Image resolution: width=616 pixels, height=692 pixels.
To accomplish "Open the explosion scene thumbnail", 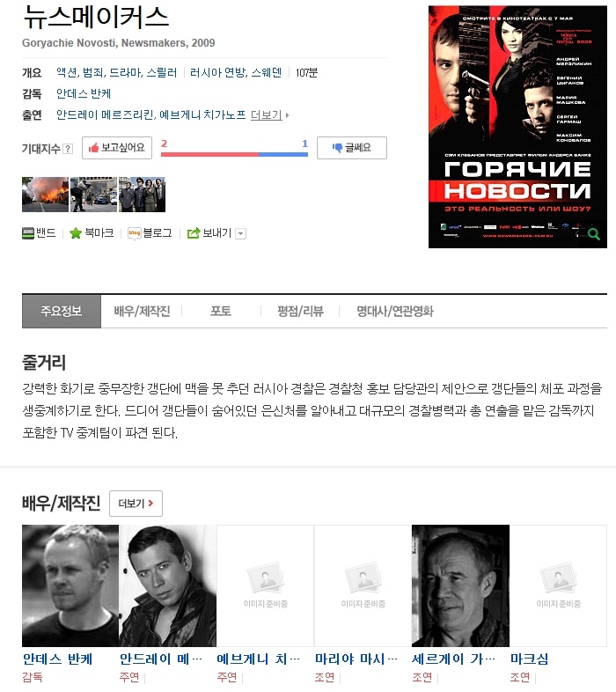I will [45, 195].
